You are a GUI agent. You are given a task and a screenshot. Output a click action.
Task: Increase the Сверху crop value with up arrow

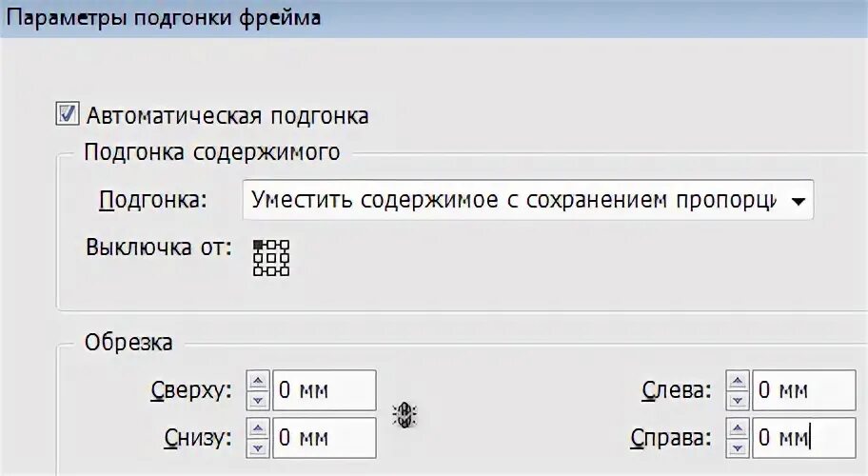[258, 381]
